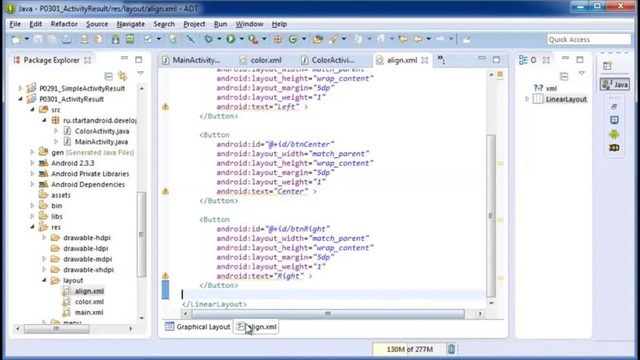Click the Quick Access search field
The height and width of the screenshot is (360, 640).
click(589, 39)
